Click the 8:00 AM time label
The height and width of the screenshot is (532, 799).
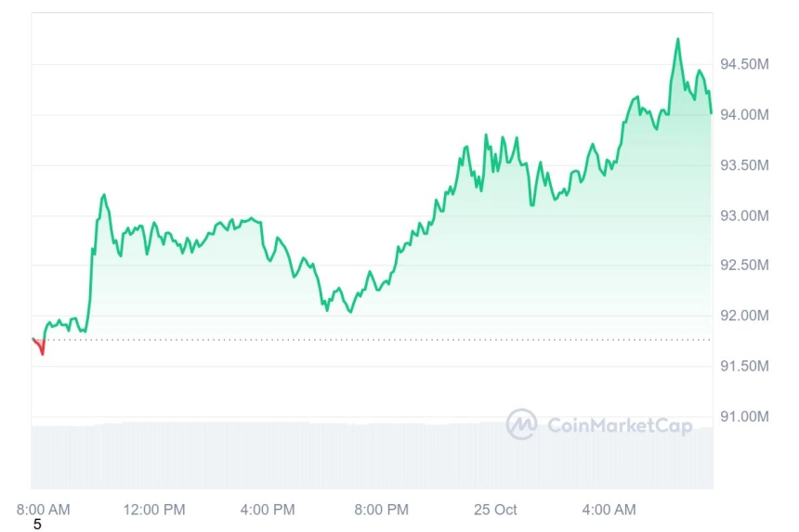pyautogui.click(x=44, y=510)
